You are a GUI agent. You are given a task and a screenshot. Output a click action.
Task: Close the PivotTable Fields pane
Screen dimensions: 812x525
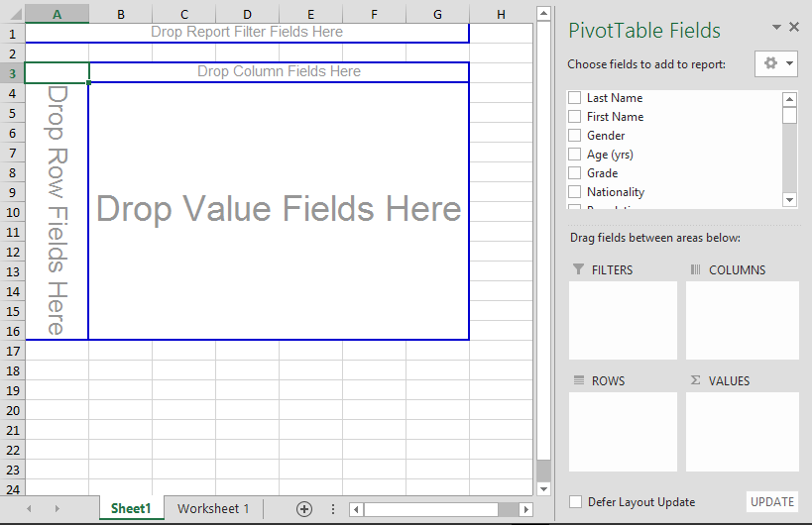pyautogui.click(x=794, y=28)
